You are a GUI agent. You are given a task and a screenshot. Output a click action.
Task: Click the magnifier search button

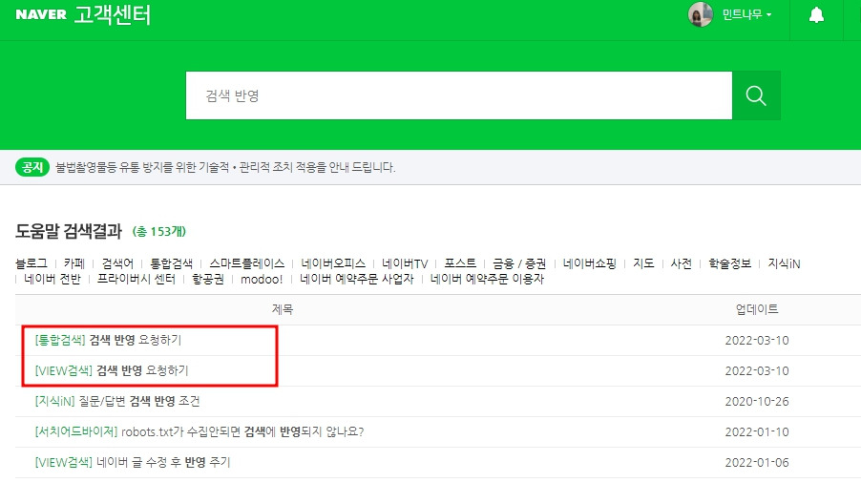(756, 95)
